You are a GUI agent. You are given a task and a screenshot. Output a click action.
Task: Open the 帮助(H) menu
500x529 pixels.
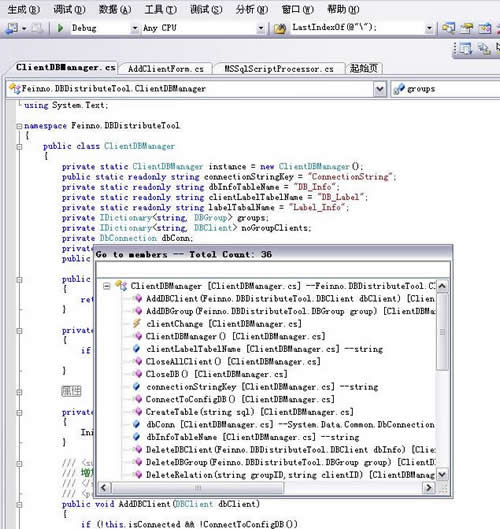[343, 9]
